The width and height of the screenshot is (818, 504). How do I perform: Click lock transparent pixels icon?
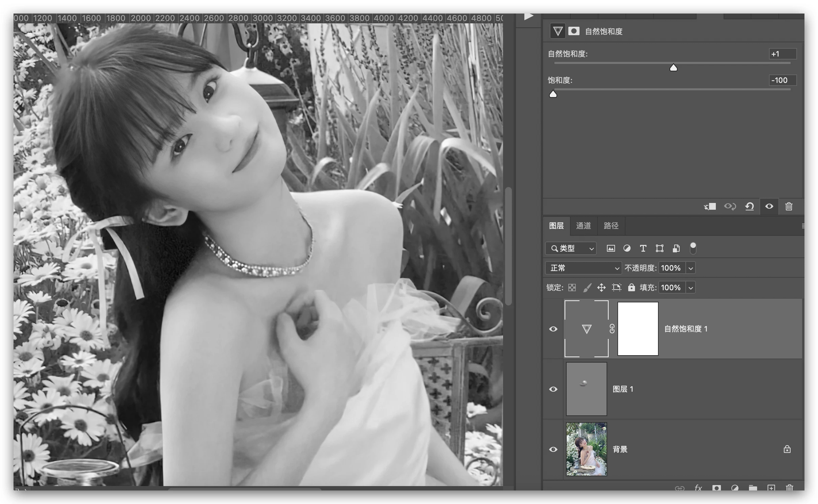click(572, 288)
